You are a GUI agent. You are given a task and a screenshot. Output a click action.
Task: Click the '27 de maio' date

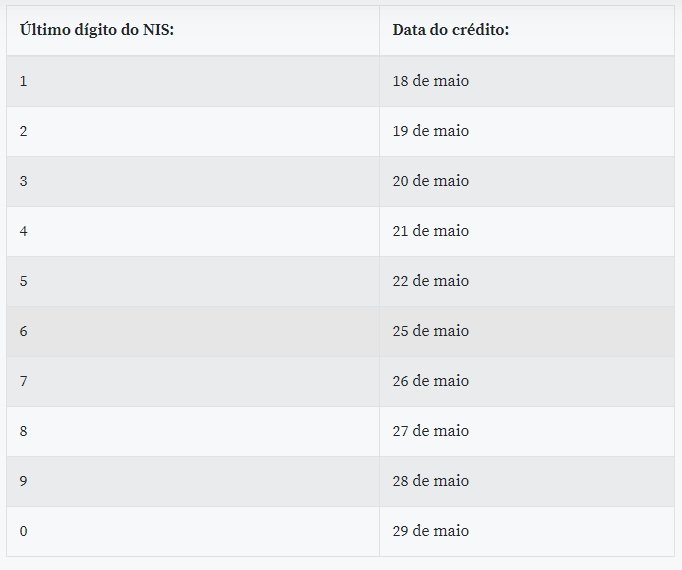coord(431,431)
